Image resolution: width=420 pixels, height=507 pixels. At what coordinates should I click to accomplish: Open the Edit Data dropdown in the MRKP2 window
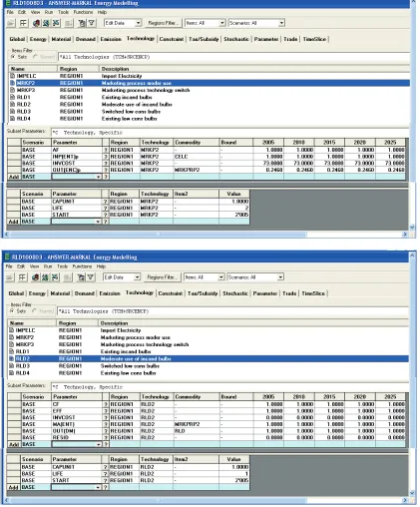pyautogui.click(x=123, y=23)
